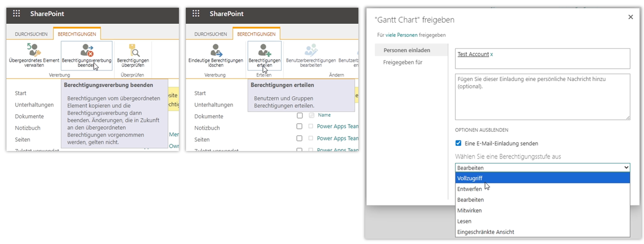644x244 pixels.
Task: Click Test Account name in people field
Action: click(x=473, y=54)
